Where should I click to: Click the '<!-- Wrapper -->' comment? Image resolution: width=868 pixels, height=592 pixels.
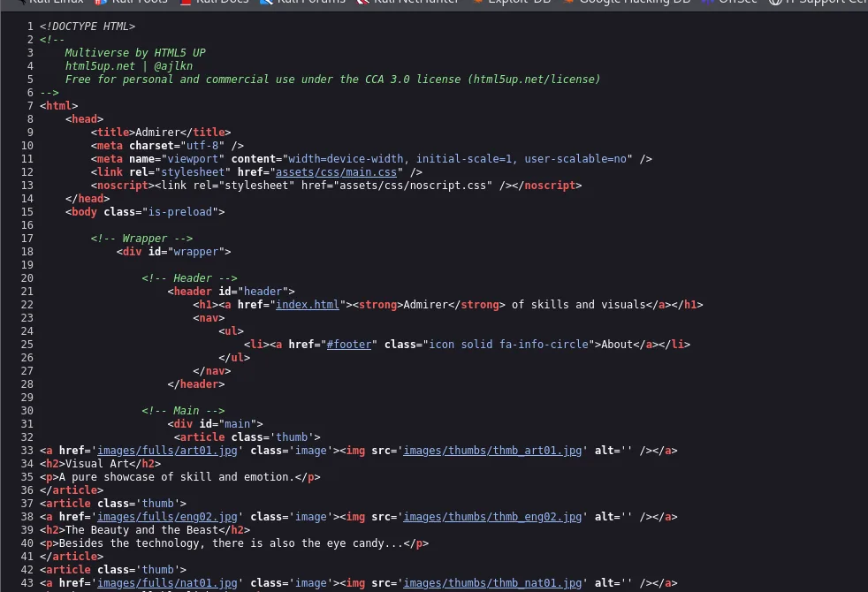pyautogui.click(x=141, y=239)
